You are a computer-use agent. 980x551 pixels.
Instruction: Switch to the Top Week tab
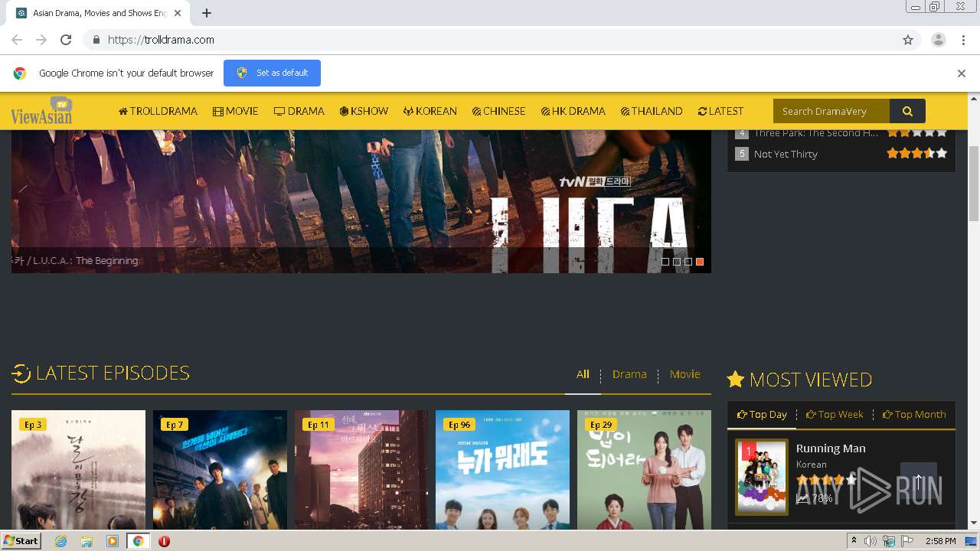[835, 414]
